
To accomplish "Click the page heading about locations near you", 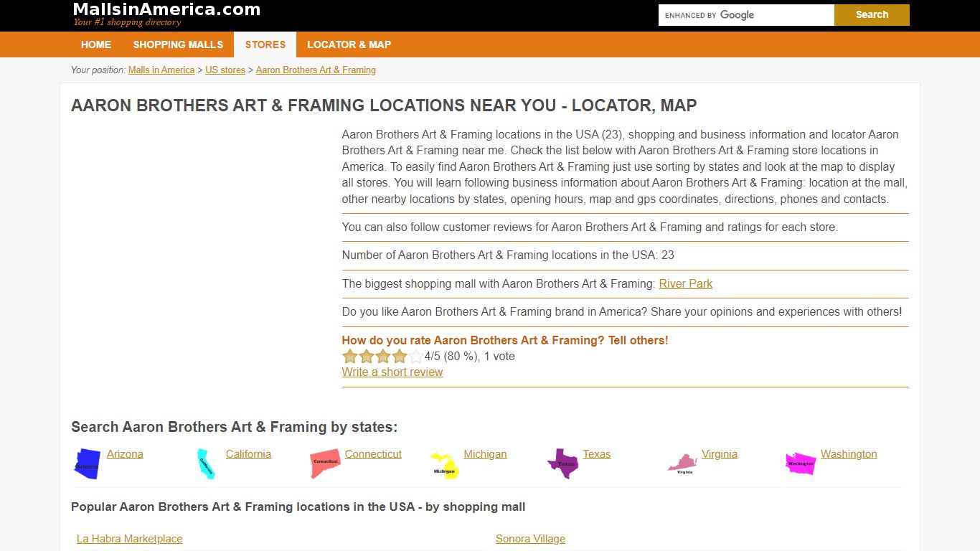I will [384, 105].
